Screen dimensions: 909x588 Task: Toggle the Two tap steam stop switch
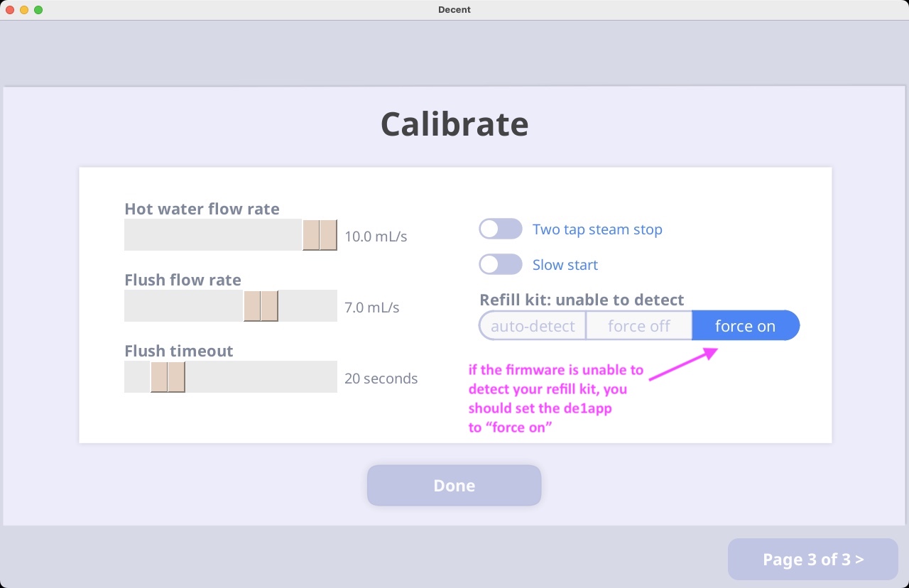tap(500, 229)
